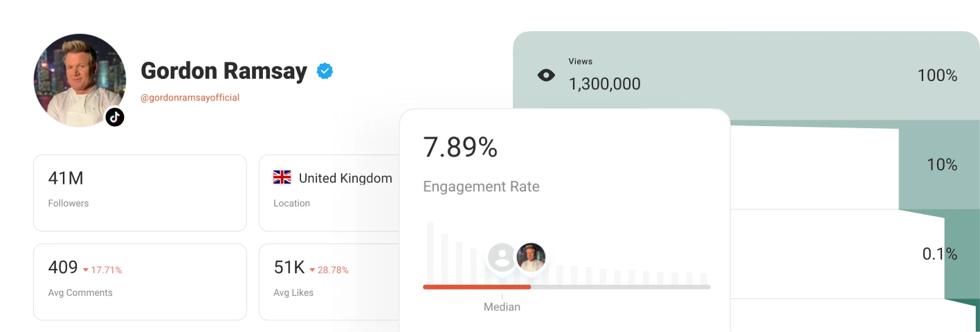Click the Median label under the chart
This screenshot has width=980, height=332.
click(x=502, y=306)
